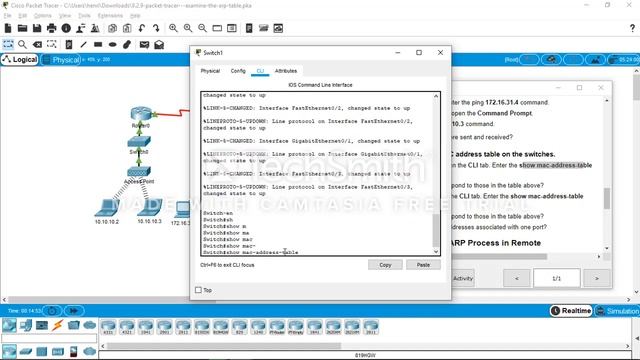Image resolution: width=640 pixels, height=360 pixels.
Task: Open the Physical tab in Switch1
Action: (x=210, y=71)
